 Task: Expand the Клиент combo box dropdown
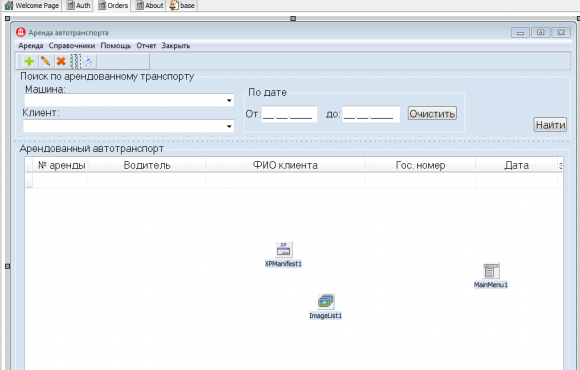[229, 126]
